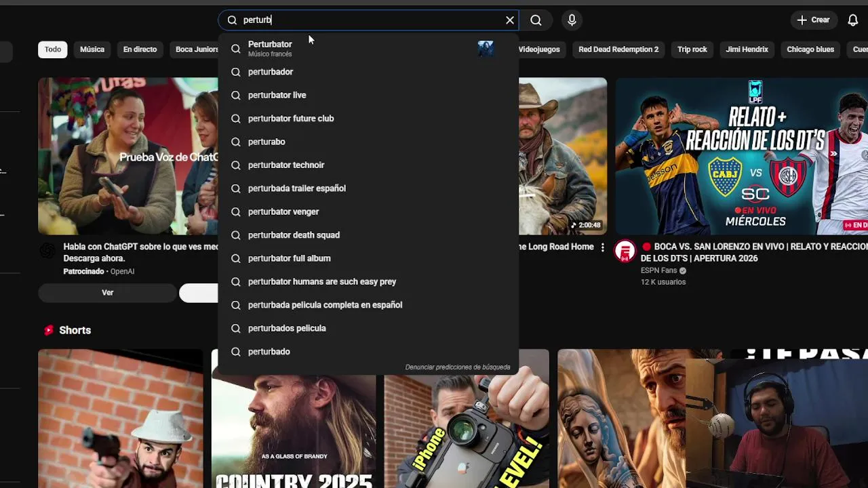
Task: Open the Country 2025 Short
Action: (x=294, y=431)
